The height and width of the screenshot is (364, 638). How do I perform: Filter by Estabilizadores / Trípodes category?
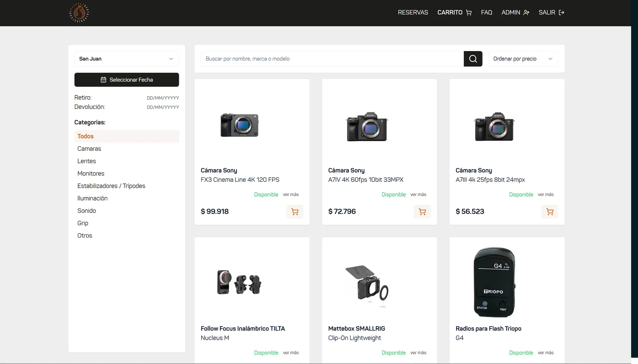111,186
